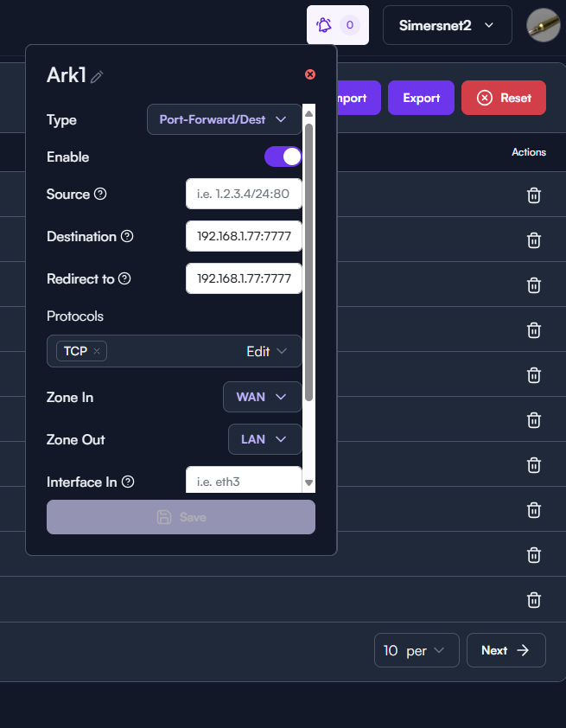Toggle the Enable switch off
The height and width of the screenshot is (728, 566).
point(283,157)
